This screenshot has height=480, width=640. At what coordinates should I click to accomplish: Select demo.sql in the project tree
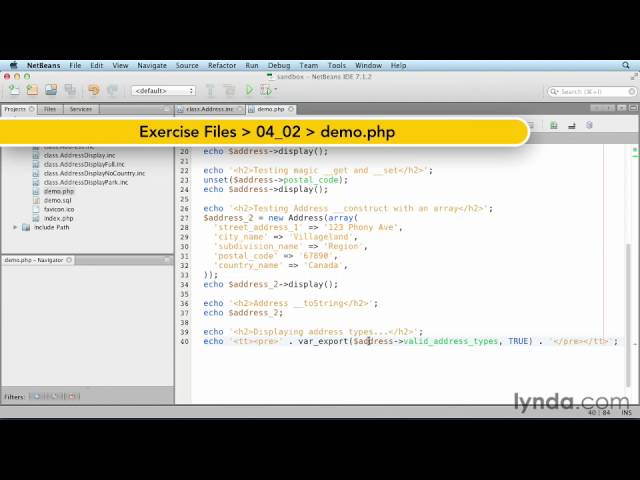(58, 200)
